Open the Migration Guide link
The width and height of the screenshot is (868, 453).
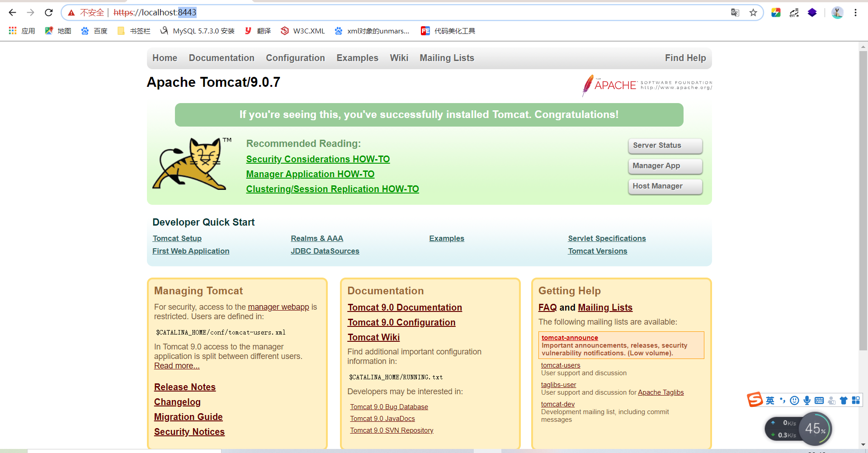188,417
